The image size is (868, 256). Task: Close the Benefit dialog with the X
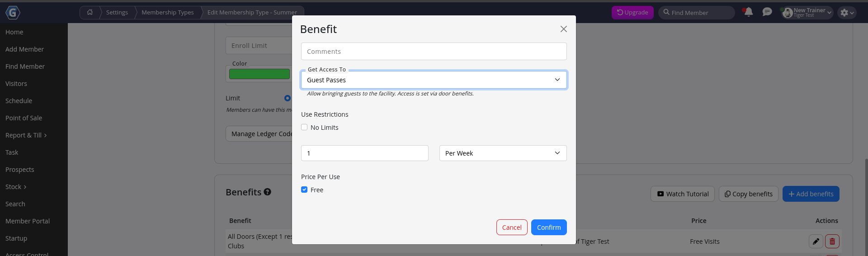pyautogui.click(x=564, y=29)
